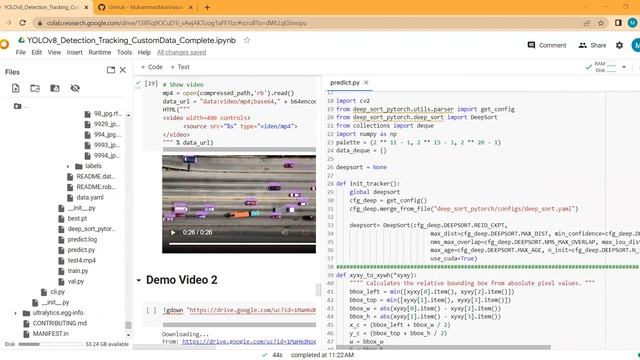Open the Comment panel
The width and height of the screenshot is (640, 360).
point(547,45)
